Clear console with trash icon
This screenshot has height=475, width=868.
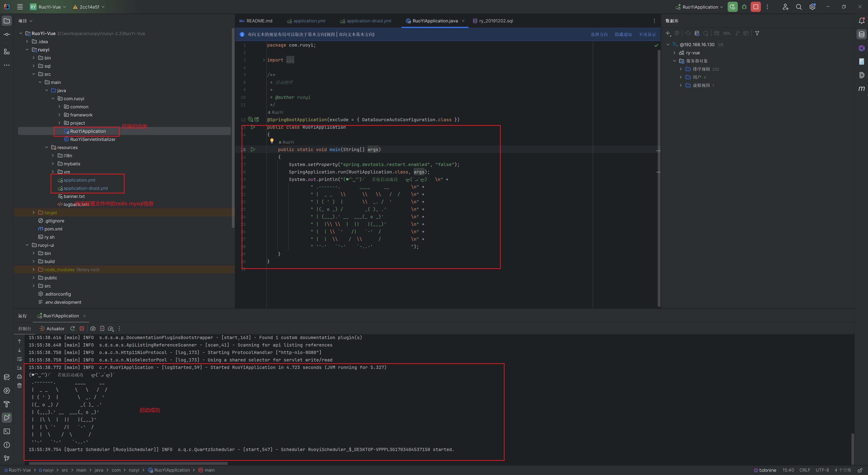pyautogui.click(x=19, y=385)
